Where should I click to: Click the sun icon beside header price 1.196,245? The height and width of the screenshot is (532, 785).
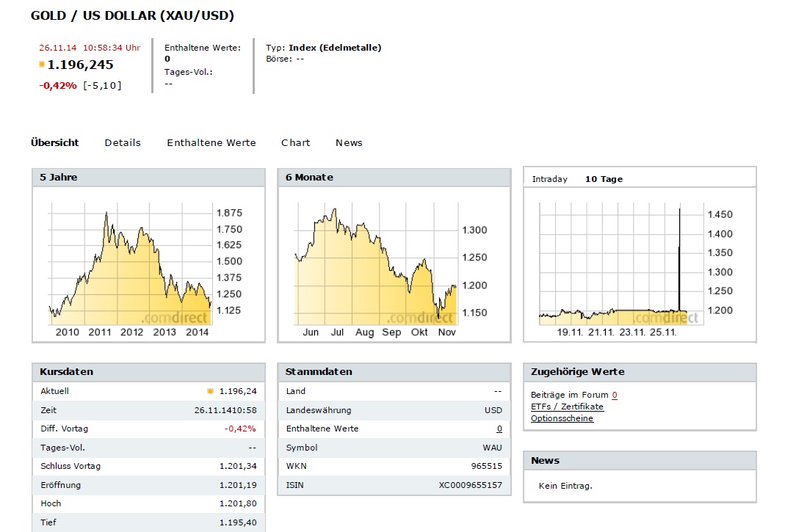(42, 65)
